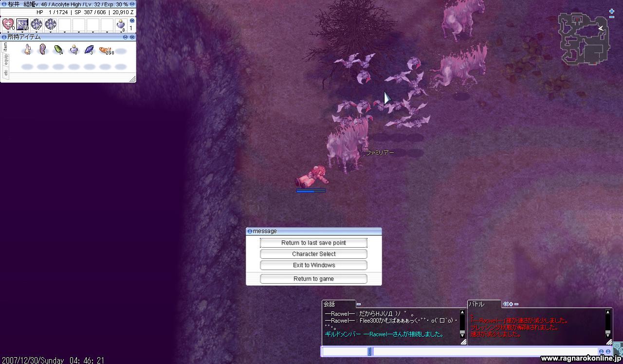Click the chat bubble icon at the right edge
Image resolution: width=623 pixels, height=364 pixels.
[x=619, y=348]
